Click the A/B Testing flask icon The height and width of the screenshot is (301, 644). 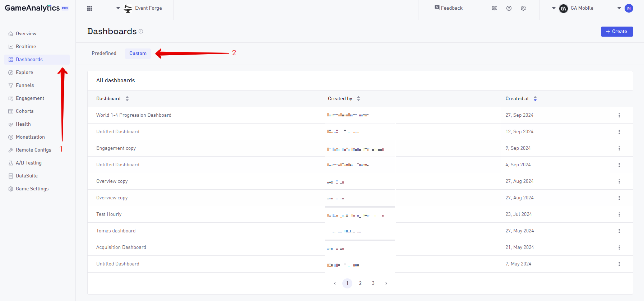pyautogui.click(x=11, y=163)
